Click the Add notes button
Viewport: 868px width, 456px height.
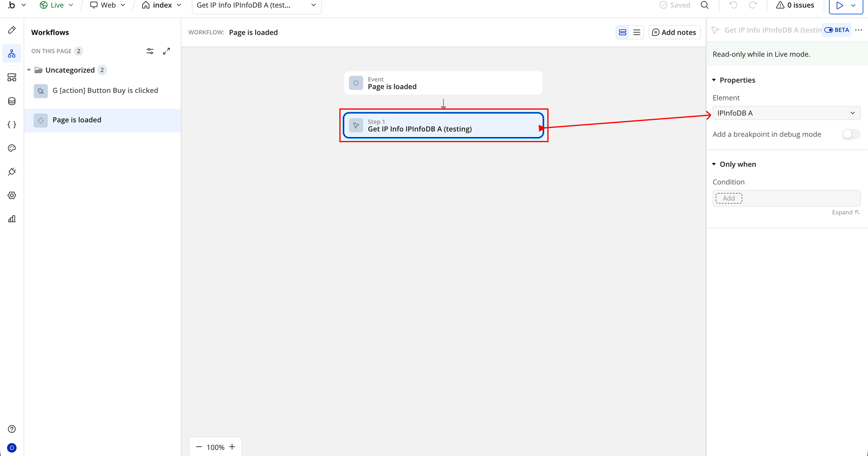(x=674, y=32)
